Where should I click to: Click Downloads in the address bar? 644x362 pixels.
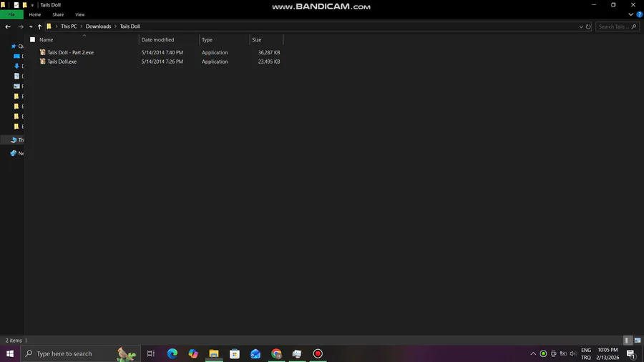[98, 26]
